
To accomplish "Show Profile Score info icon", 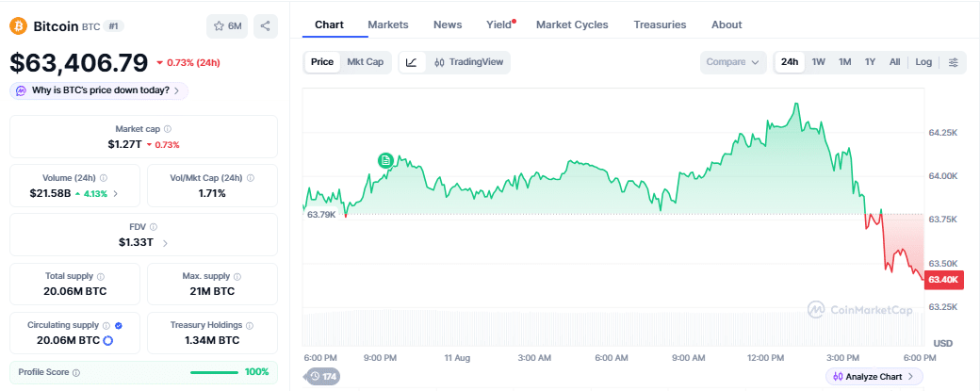I will click(x=76, y=372).
